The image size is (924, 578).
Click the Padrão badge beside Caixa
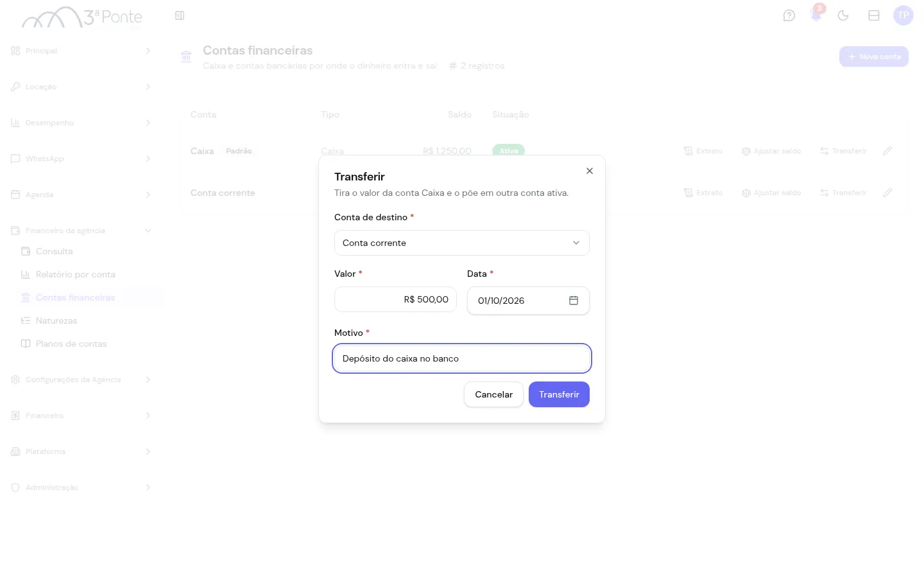[x=239, y=151]
